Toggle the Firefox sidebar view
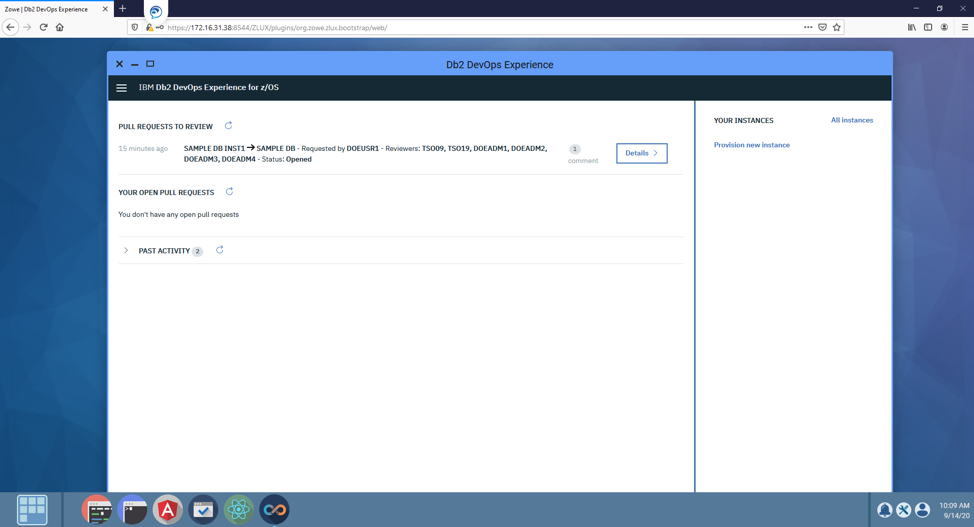The image size is (974, 527). point(928,27)
